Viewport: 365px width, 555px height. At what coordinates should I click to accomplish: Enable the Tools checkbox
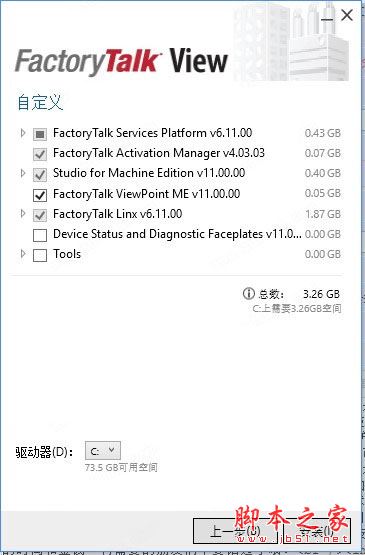(x=40, y=255)
